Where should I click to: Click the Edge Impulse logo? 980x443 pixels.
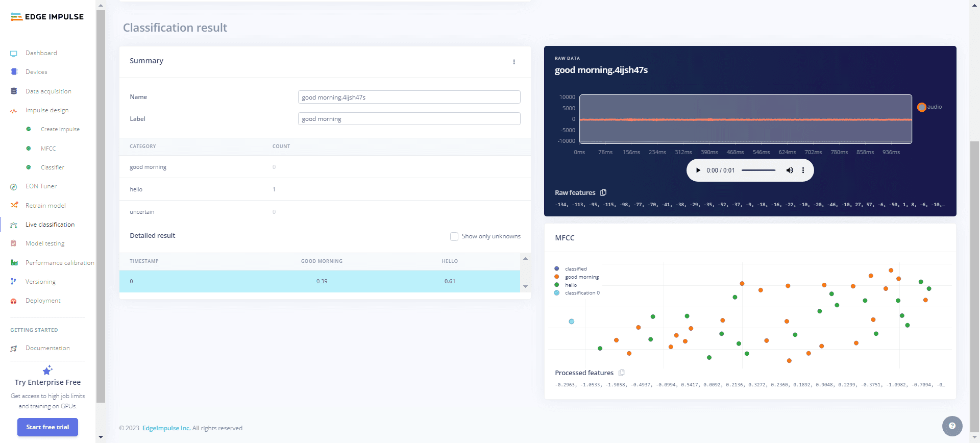[x=47, y=17]
